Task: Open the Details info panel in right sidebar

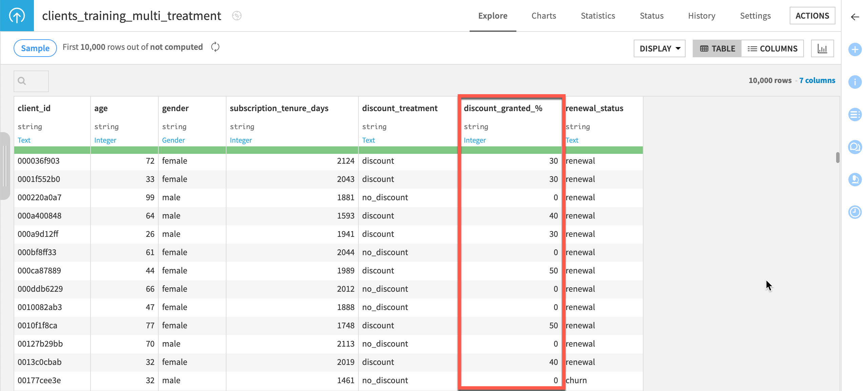Action: [x=855, y=82]
